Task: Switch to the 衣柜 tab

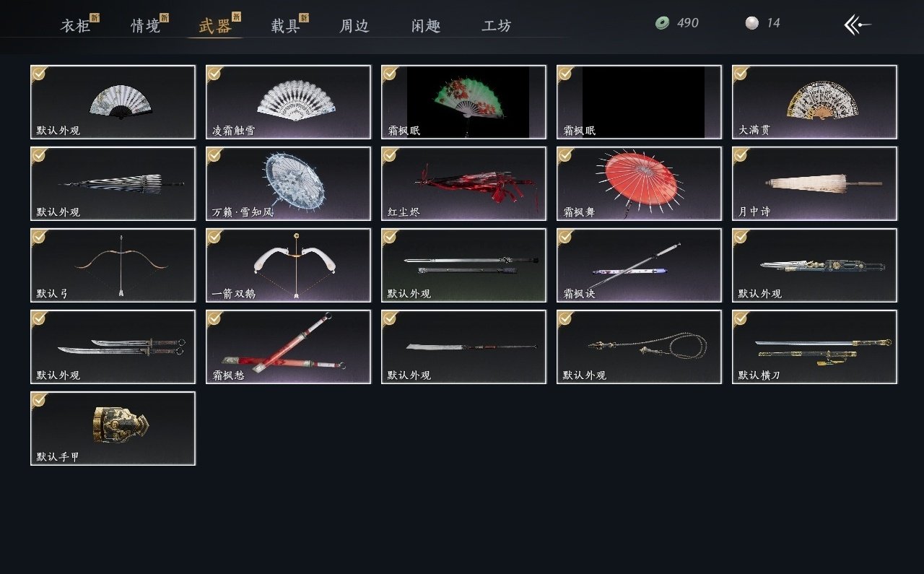Action: (75, 26)
